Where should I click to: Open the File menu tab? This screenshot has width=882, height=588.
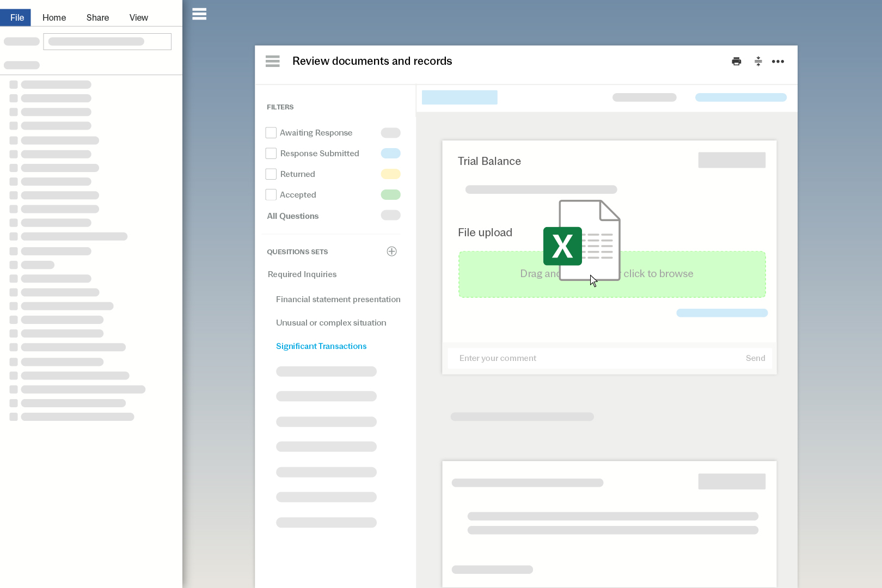click(17, 17)
